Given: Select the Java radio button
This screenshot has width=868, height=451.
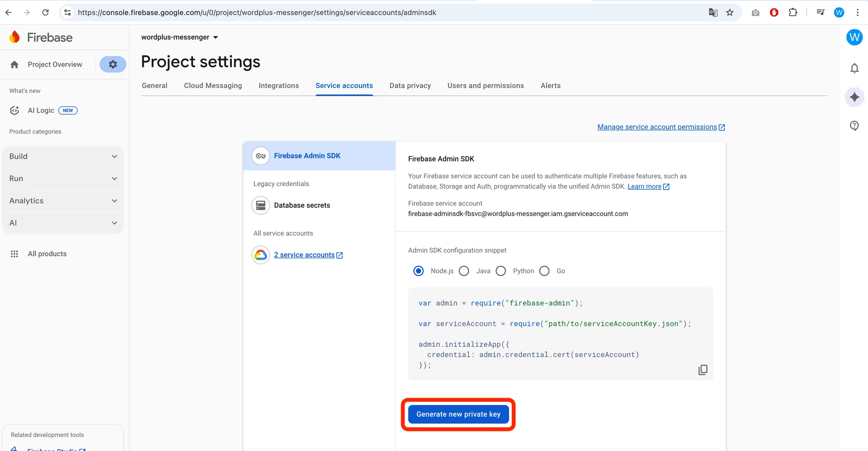Looking at the screenshot, I should point(464,271).
